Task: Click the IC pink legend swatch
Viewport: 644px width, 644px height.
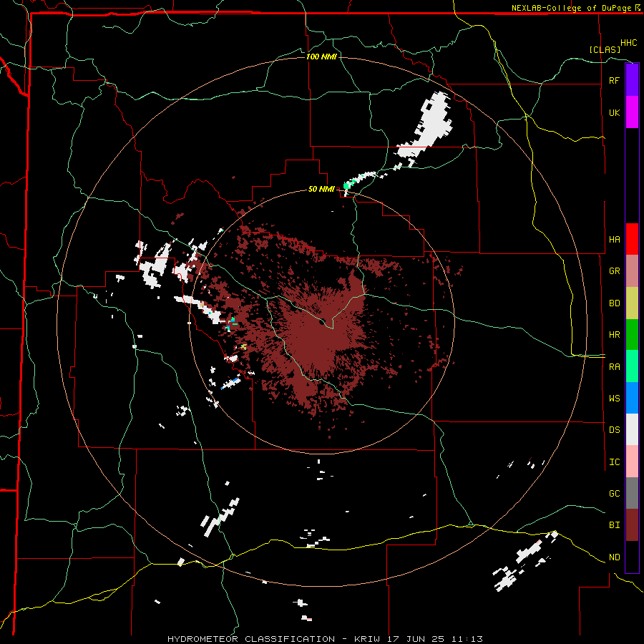Action: pos(632,462)
